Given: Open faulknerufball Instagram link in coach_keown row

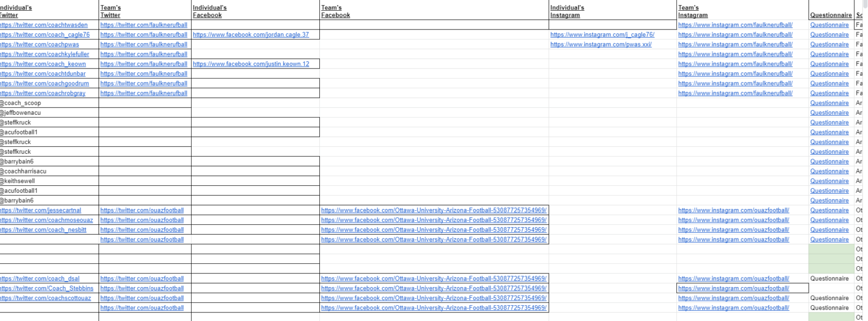Looking at the screenshot, I should (x=735, y=64).
